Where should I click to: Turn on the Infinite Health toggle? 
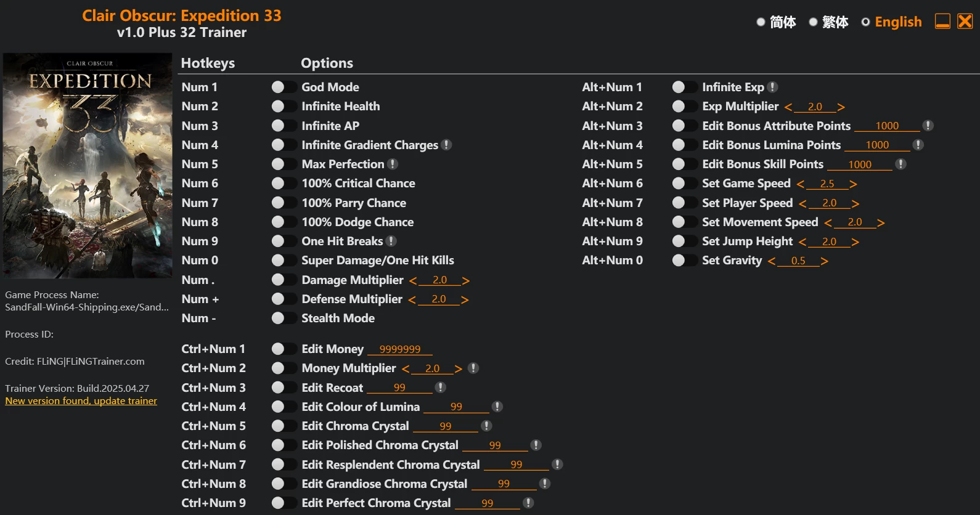pyautogui.click(x=284, y=107)
